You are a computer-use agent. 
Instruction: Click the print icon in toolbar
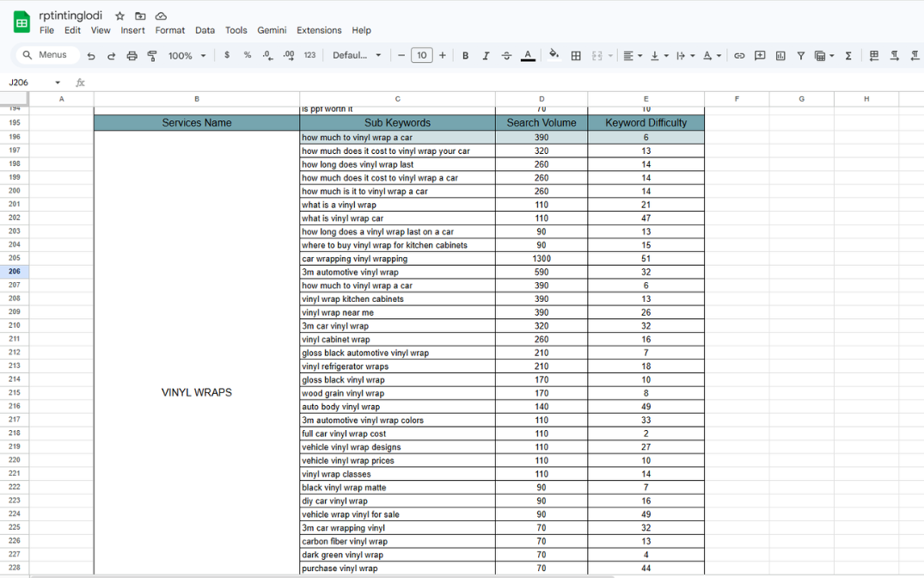click(132, 56)
